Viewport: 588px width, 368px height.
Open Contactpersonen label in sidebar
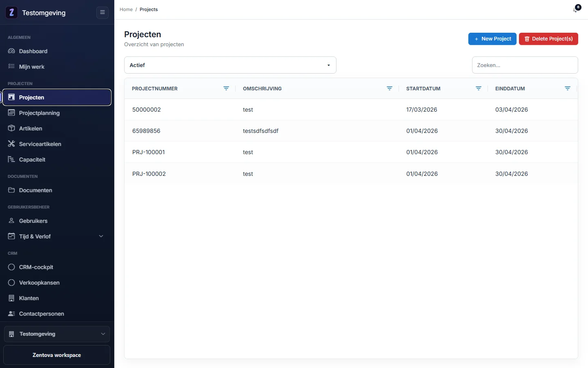(x=42, y=314)
